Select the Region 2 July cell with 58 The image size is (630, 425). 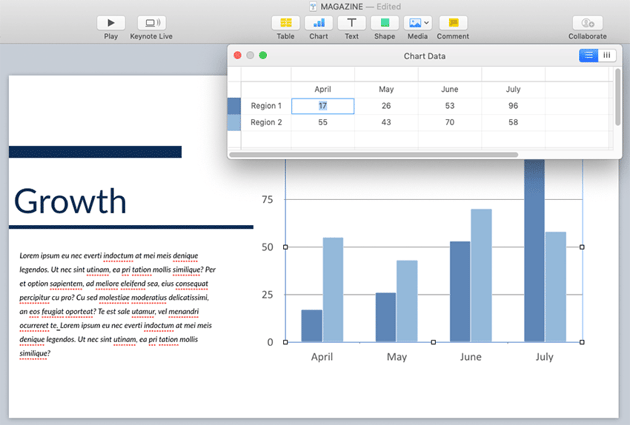click(x=513, y=123)
